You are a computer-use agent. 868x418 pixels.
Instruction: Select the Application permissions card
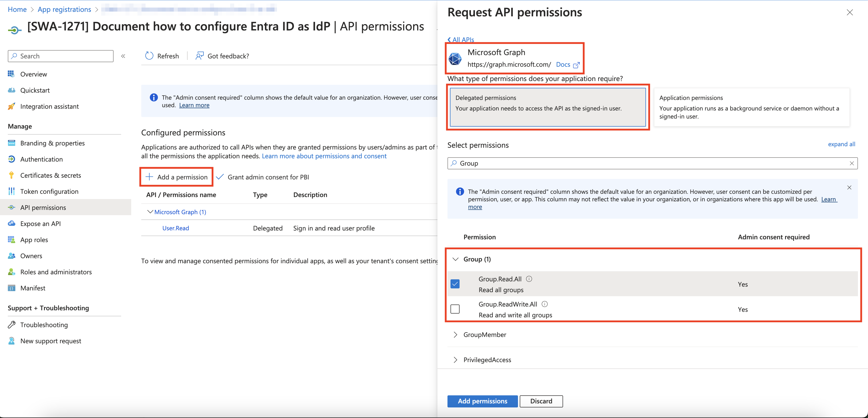coord(751,107)
